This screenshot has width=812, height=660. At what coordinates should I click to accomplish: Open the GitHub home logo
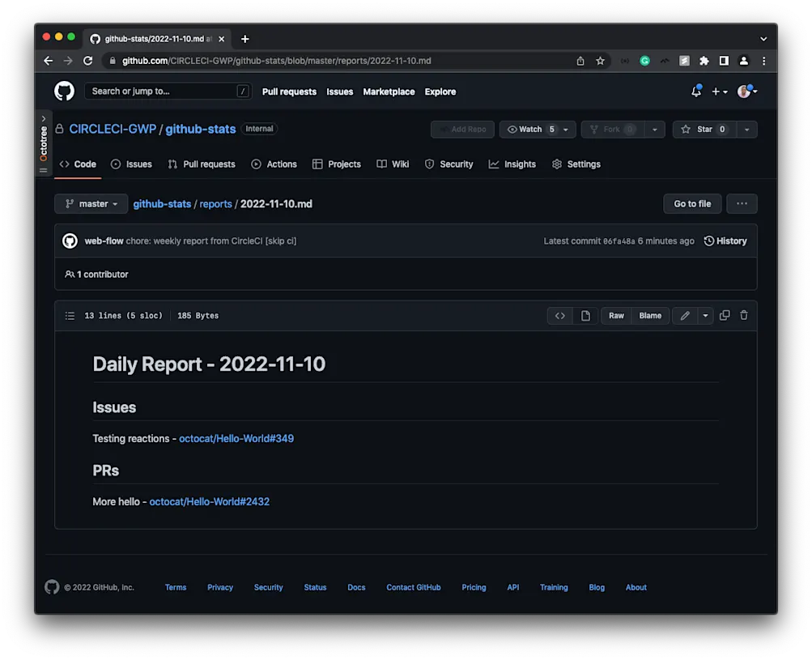[64, 92]
